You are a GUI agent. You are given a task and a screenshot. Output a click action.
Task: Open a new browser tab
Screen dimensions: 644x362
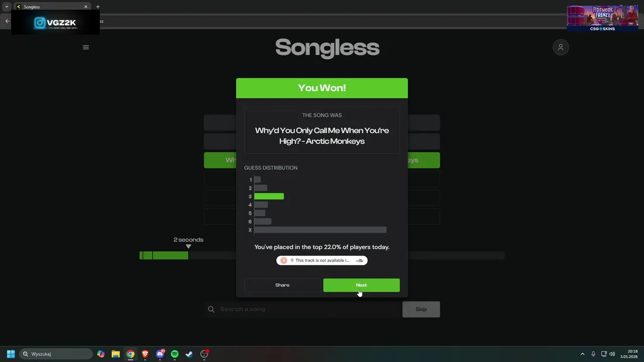[98, 7]
